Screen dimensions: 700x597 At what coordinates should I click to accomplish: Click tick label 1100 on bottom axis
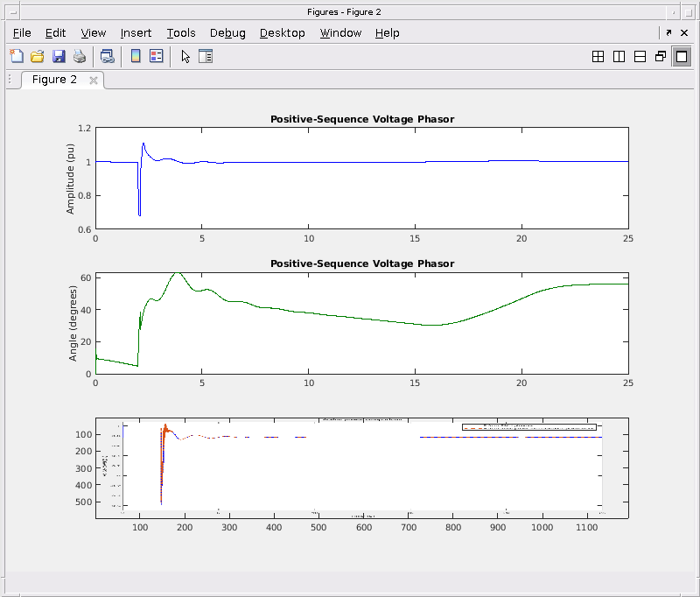pos(586,527)
